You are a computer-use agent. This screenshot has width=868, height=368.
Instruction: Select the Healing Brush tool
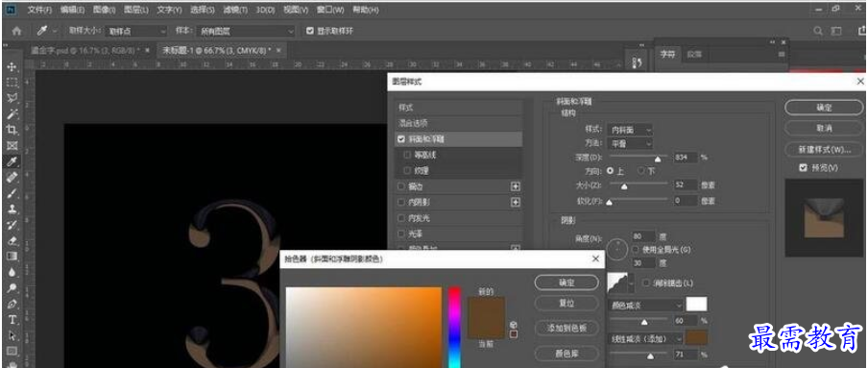[12, 178]
